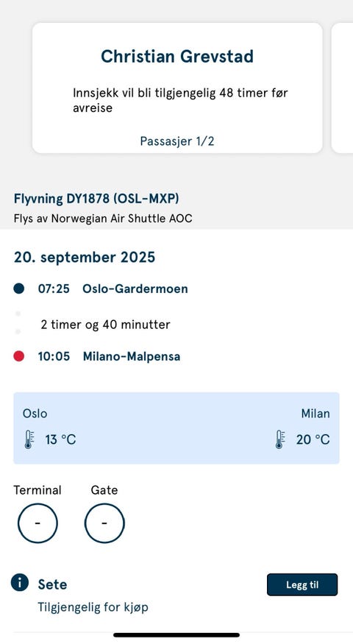
Task: Tap the 10:05 Milano-Malpensa arrival row
Action: coord(97,356)
